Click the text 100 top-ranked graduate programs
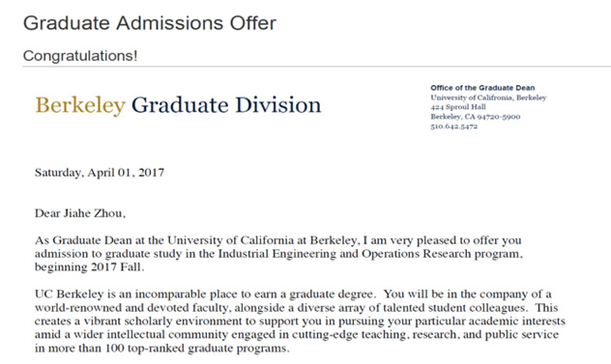 197,348
